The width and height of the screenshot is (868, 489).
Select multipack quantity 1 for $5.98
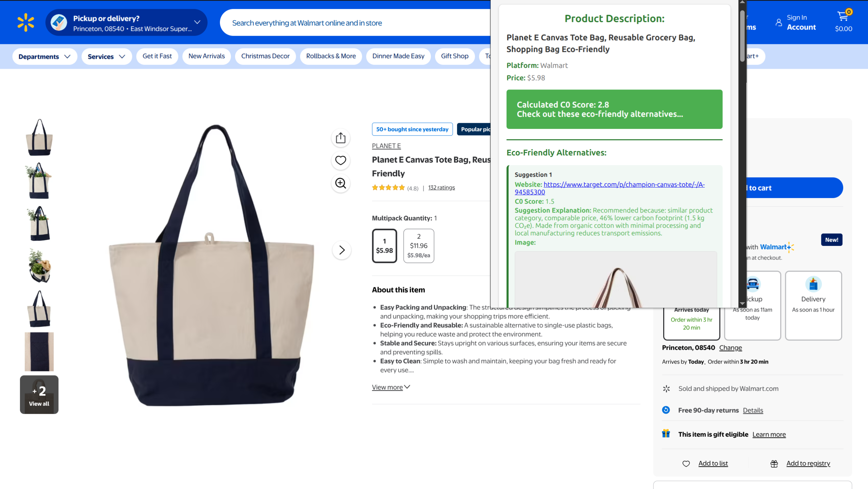click(x=384, y=246)
